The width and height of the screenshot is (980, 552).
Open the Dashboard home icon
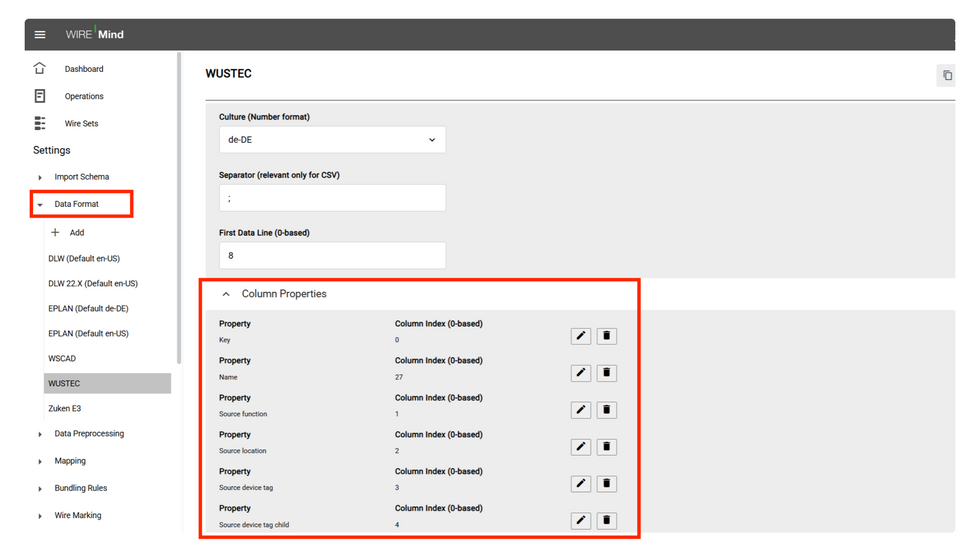[40, 68]
